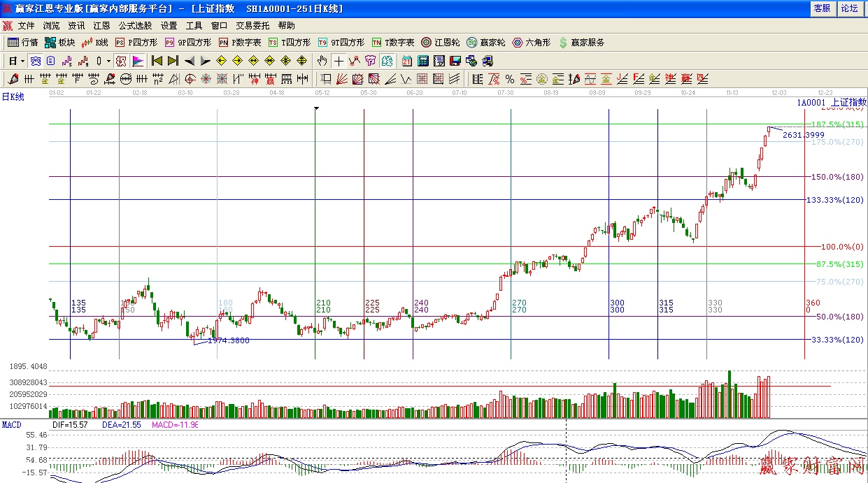The image size is (868, 483).
Task: Jump to first record arrow icon
Action: (157, 61)
